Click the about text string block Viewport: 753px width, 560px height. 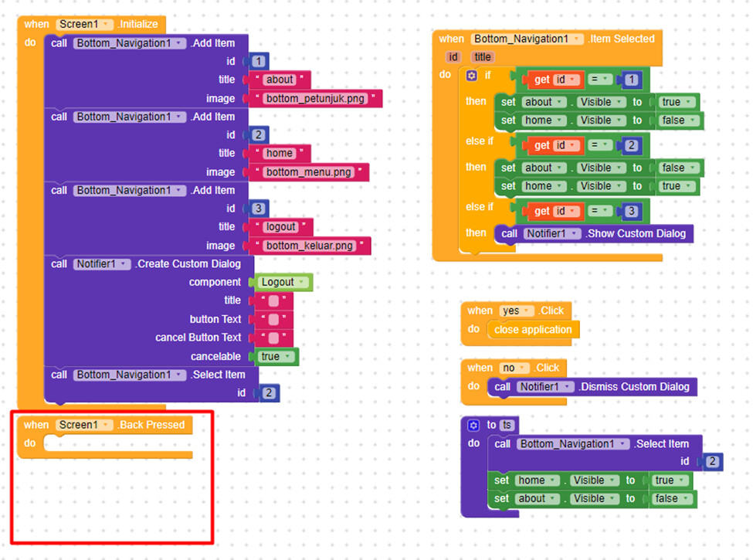pyautogui.click(x=279, y=79)
